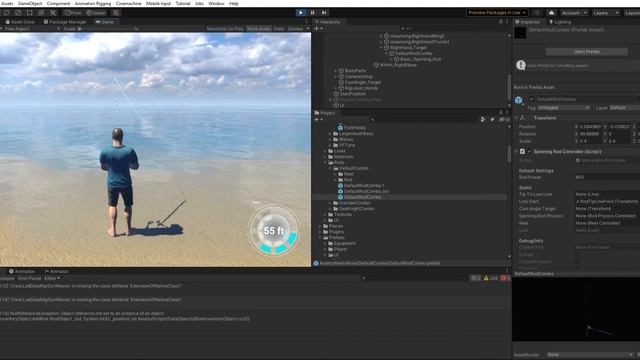
Task: Open the Window menu
Action: tap(216, 3)
